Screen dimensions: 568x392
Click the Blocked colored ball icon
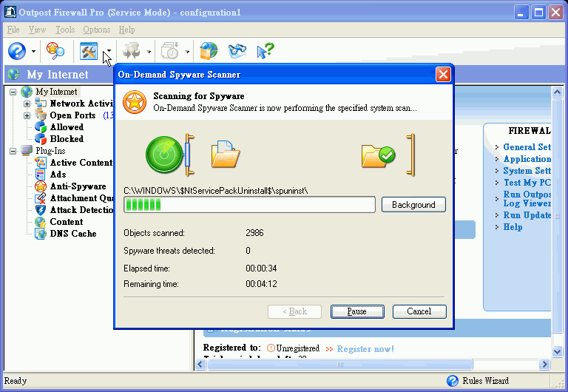click(41, 139)
